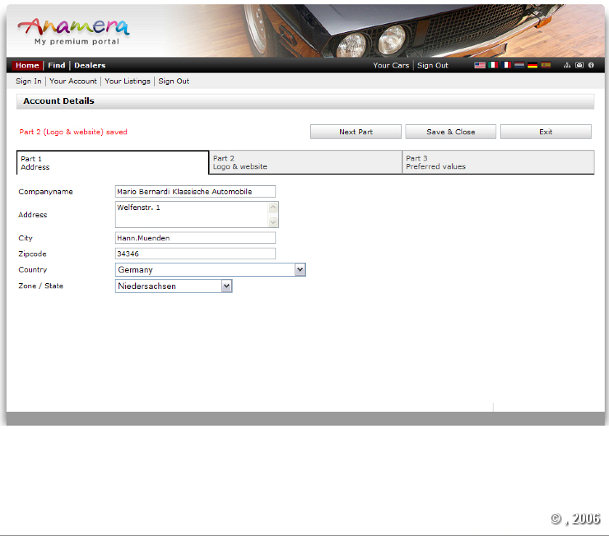Switch to Part 3 Preferred values tab
Image resolution: width=609 pixels, height=536 pixels.
coord(498,162)
